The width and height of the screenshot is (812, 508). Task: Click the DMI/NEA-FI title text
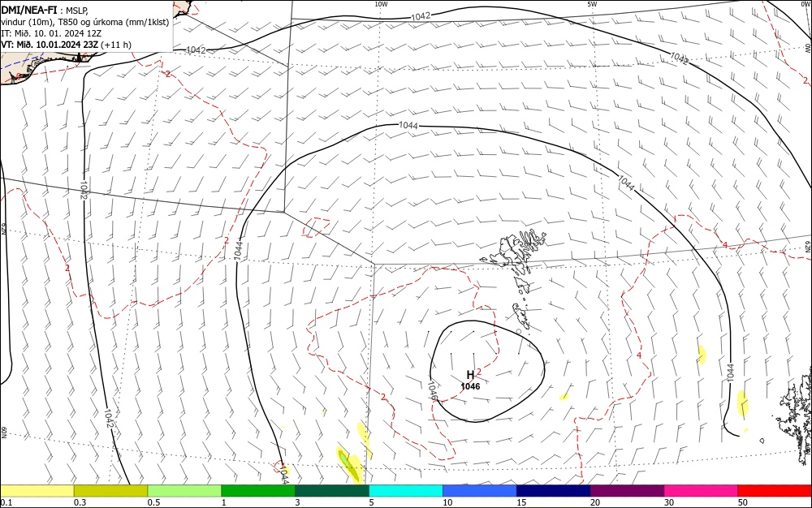29,10
